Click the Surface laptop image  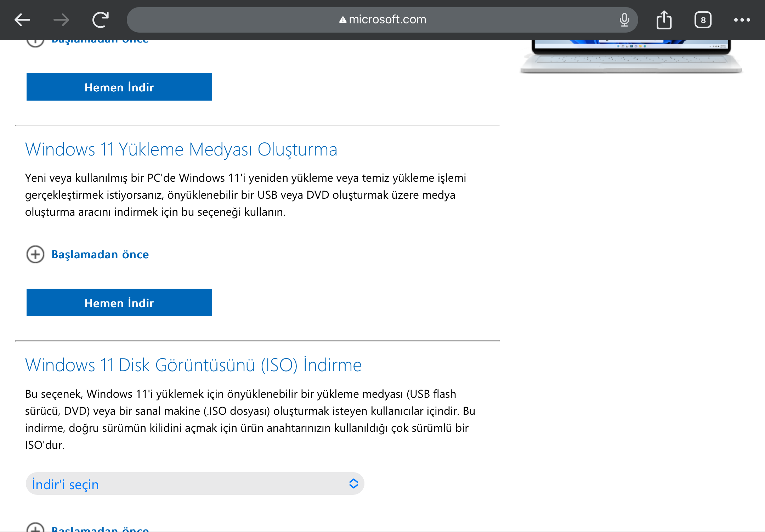tap(630, 57)
